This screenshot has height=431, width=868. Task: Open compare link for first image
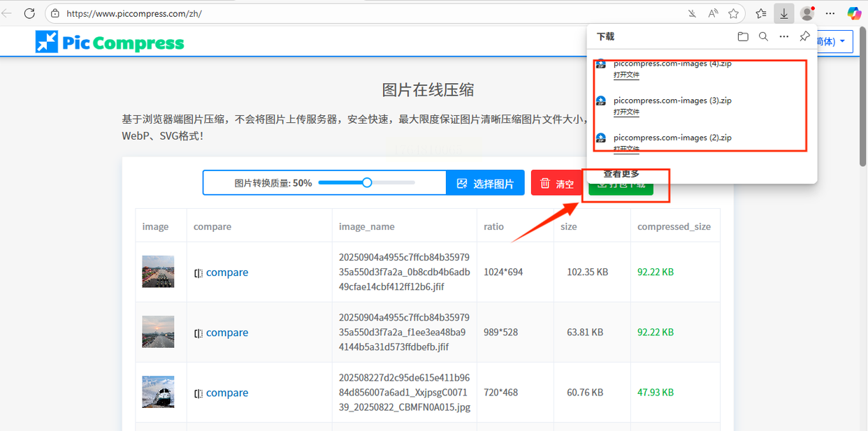227,272
